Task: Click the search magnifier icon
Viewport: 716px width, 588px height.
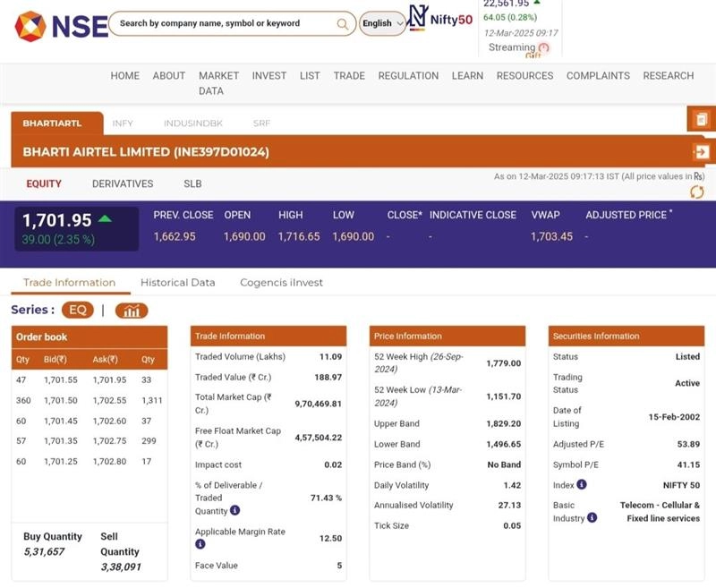Action: click(x=343, y=24)
